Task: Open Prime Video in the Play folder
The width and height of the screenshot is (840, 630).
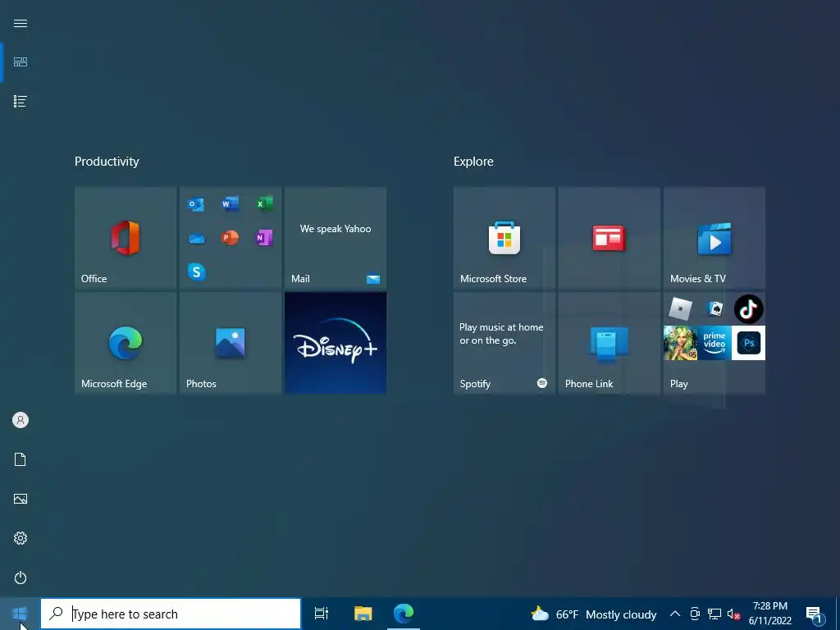Action: pos(714,343)
